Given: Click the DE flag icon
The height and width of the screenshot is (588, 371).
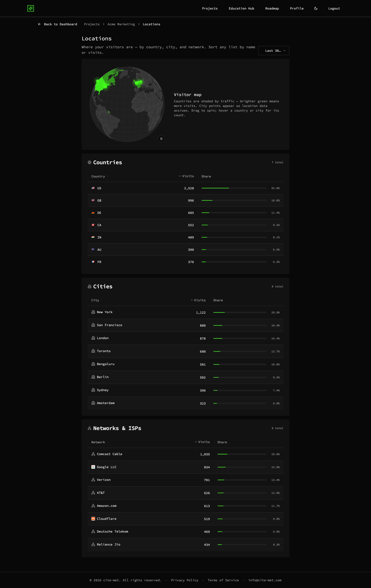Looking at the screenshot, I should 93,213.
